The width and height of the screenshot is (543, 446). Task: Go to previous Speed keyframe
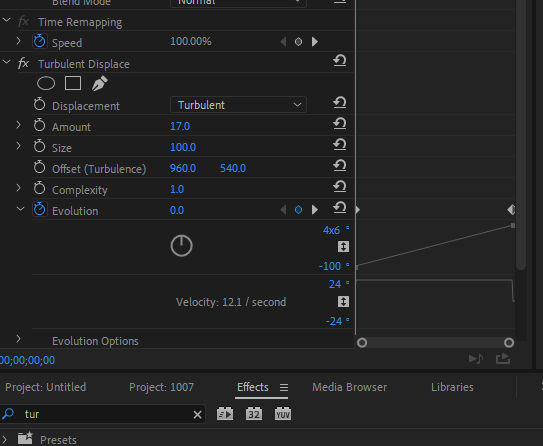[x=283, y=42]
